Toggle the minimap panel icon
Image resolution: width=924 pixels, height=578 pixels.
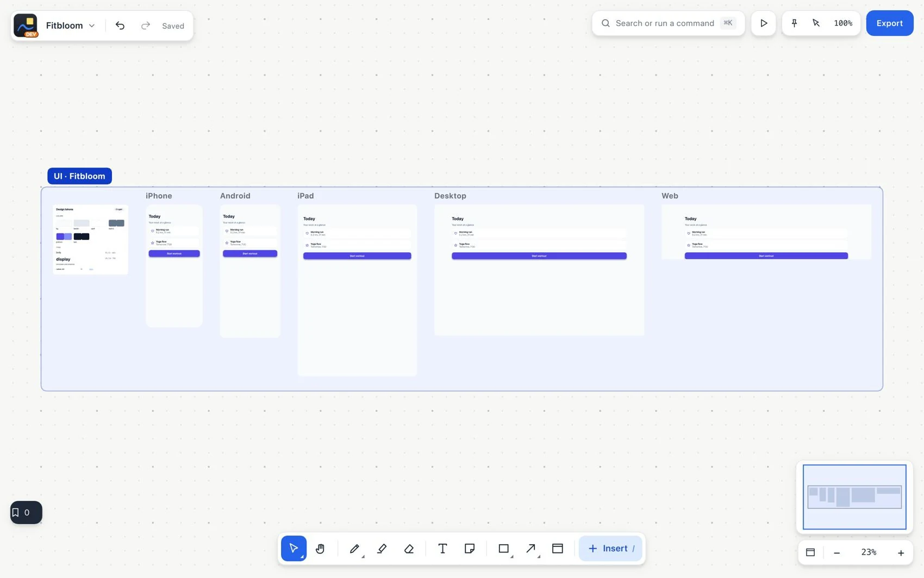pos(810,552)
